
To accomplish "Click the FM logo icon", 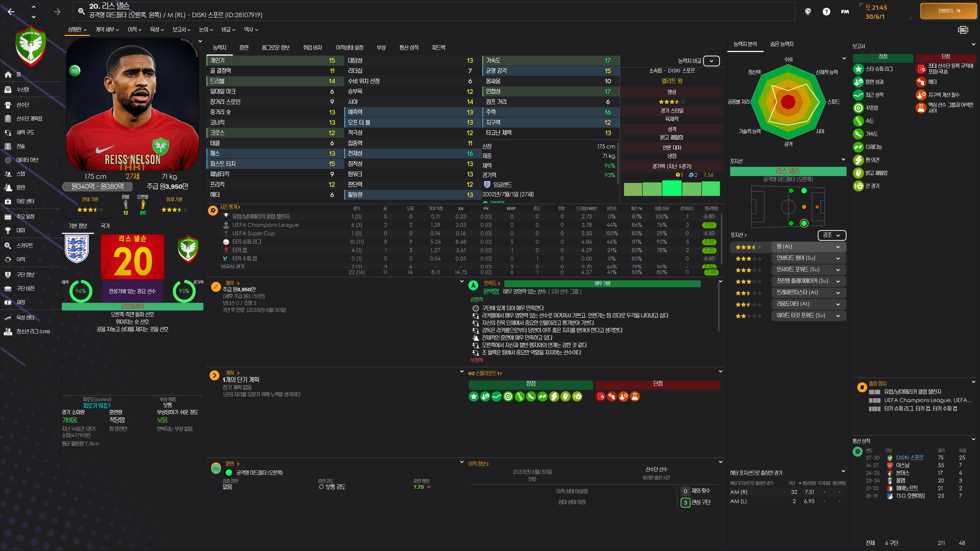I will pyautogui.click(x=844, y=11).
